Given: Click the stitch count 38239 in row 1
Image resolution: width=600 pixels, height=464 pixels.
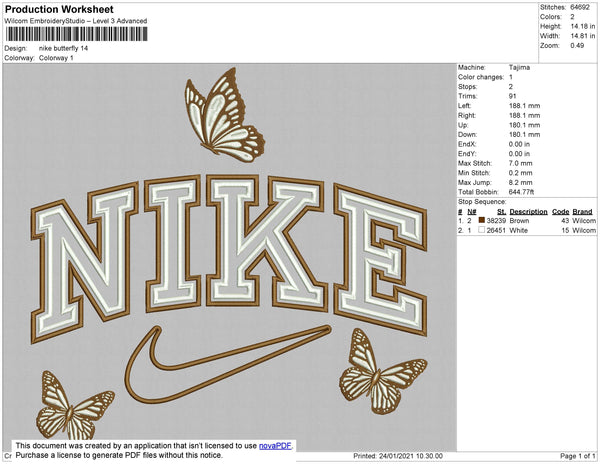Looking at the screenshot, I should [496, 221].
